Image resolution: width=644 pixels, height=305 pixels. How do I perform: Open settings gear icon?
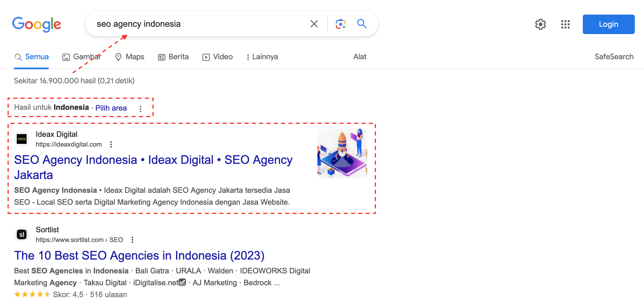[x=540, y=24]
